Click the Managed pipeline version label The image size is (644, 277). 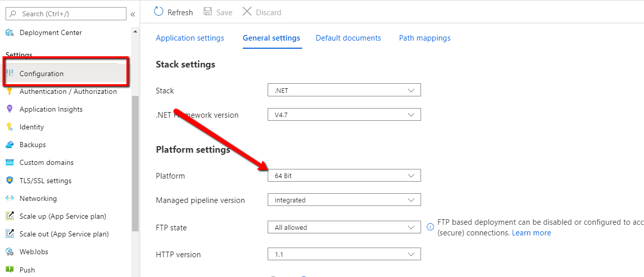[x=201, y=200]
